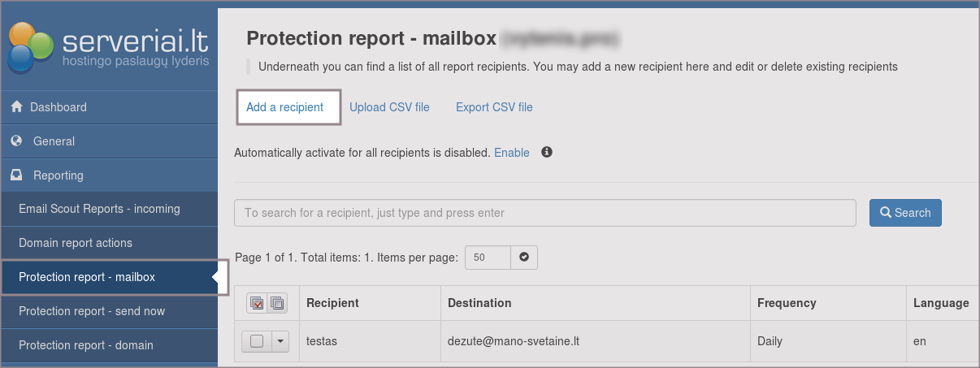Click the recipient search text field

(544, 213)
